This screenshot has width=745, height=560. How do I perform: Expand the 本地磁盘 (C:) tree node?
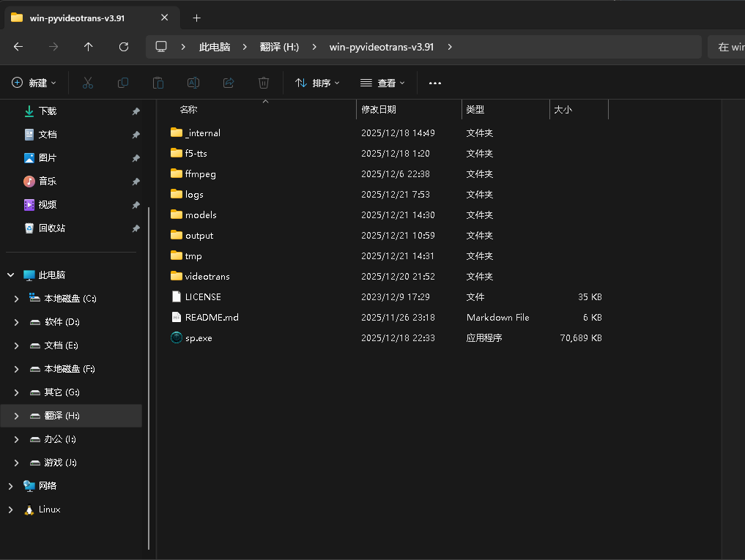(18, 299)
